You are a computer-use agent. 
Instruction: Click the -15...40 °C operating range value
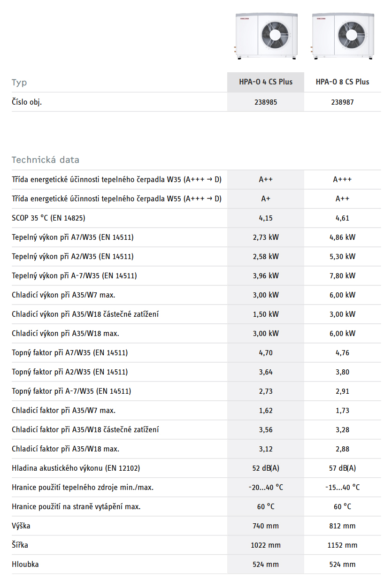(x=342, y=488)
